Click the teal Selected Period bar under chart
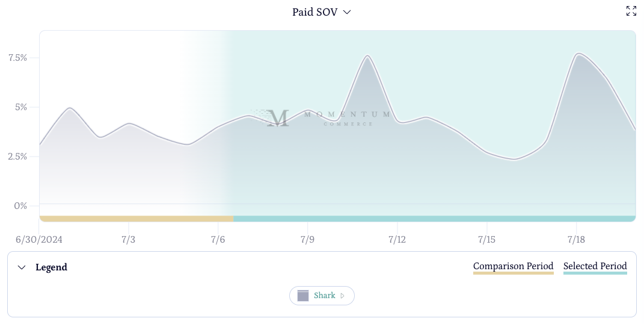This screenshot has height=324, width=644. click(434, 219)
